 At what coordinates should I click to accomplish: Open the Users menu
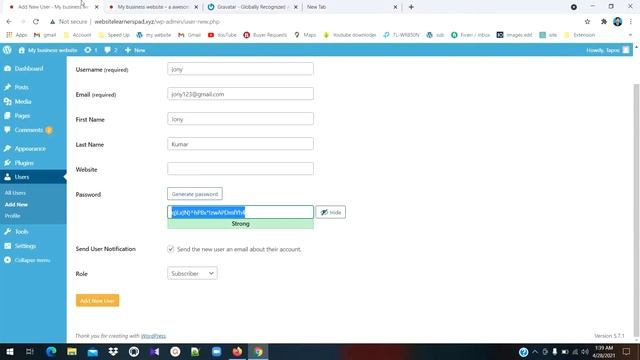point(33,177)
